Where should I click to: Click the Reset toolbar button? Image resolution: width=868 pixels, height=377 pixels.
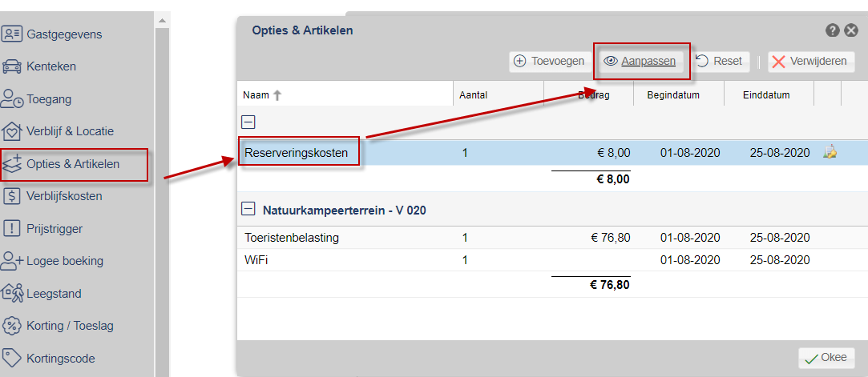pos(719,61)
